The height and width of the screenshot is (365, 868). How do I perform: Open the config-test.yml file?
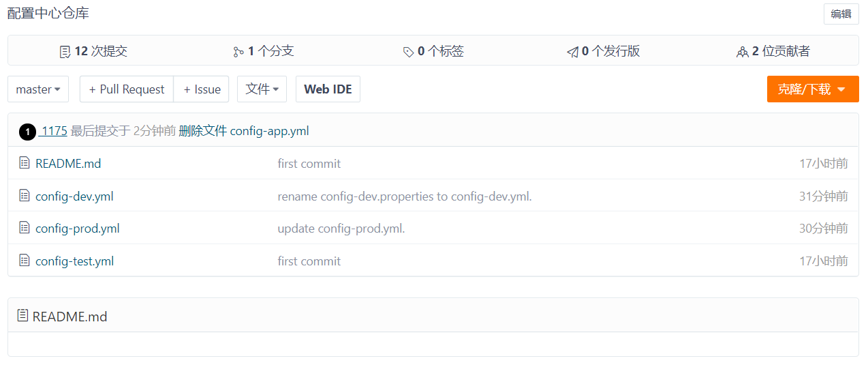[x=74, y=261]
